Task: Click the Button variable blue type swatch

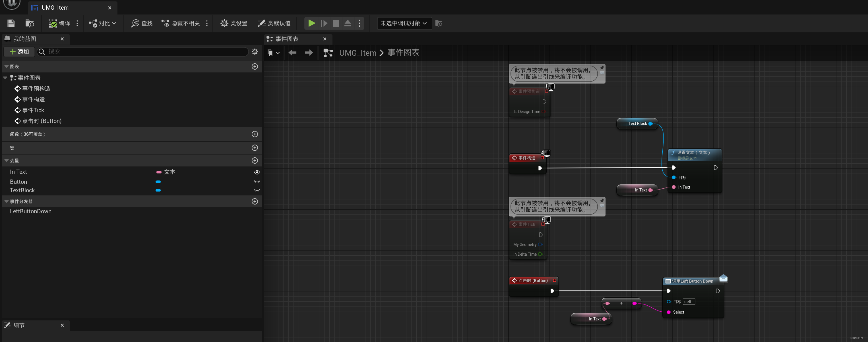Action: (158, 182)
